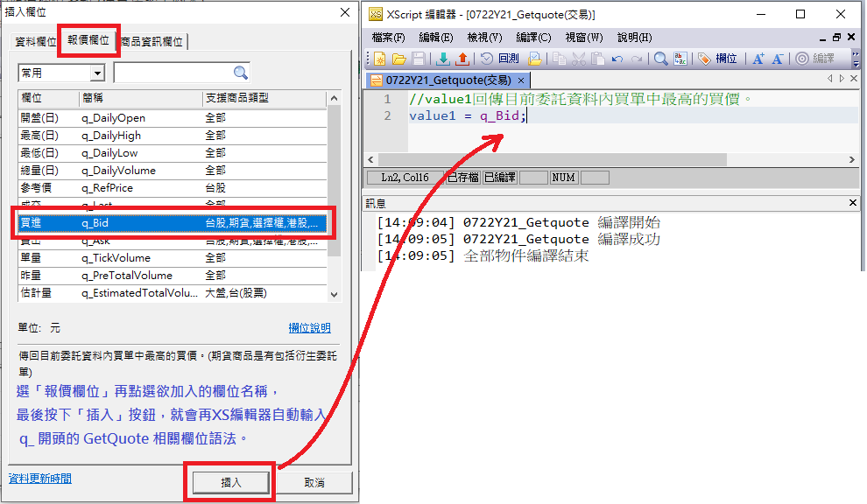This screenshot has height=504, width=867.
Task: Switch to the 資料欄位 tab
Action: (36, 42)
